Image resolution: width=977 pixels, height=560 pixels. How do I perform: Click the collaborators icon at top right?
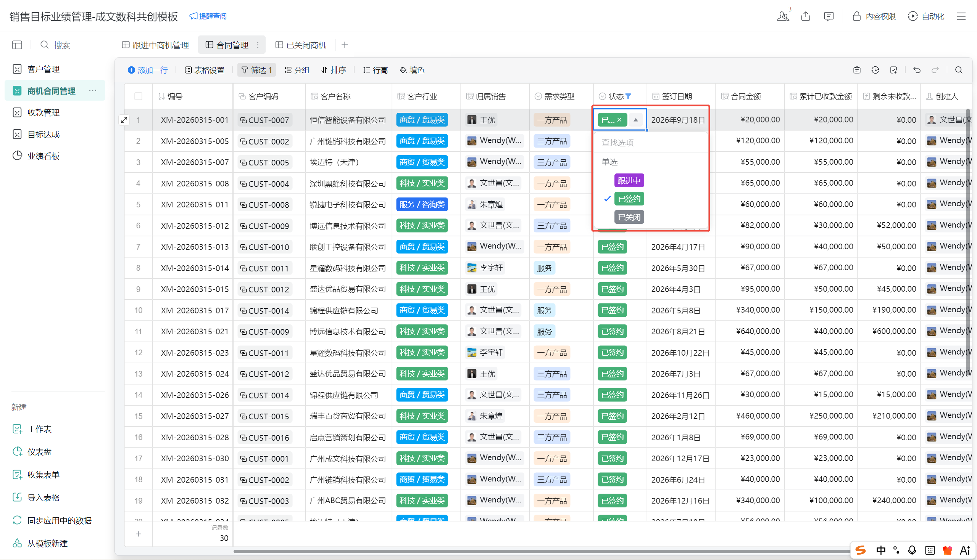(x=783, y=16)
